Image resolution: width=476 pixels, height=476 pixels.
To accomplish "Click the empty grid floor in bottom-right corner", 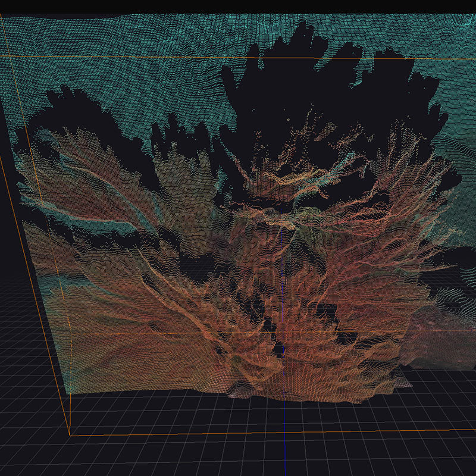I will 428,452.
